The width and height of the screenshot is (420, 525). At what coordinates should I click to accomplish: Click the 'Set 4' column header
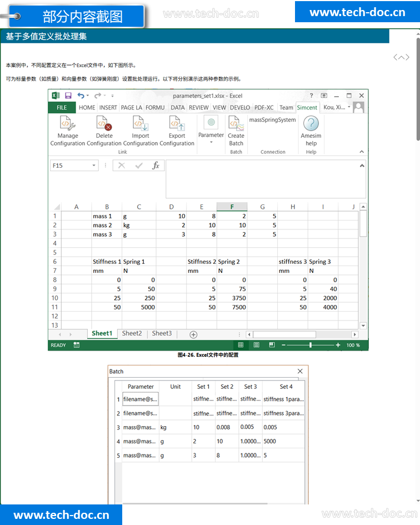tap(286, 386)
